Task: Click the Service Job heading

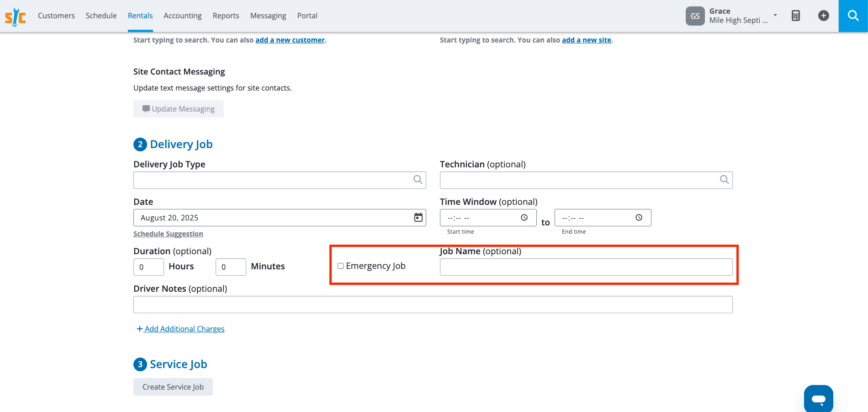Action: (x=178, y=364)
